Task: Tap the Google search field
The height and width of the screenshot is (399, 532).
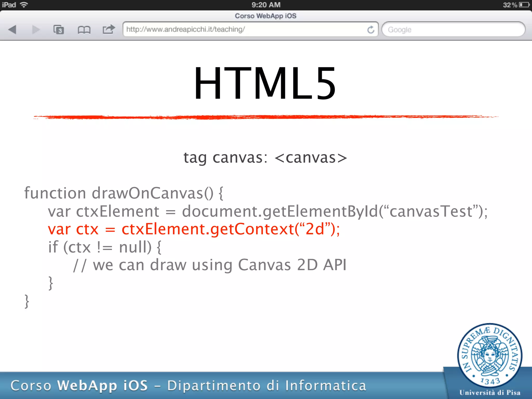Action: click(453, 29)
